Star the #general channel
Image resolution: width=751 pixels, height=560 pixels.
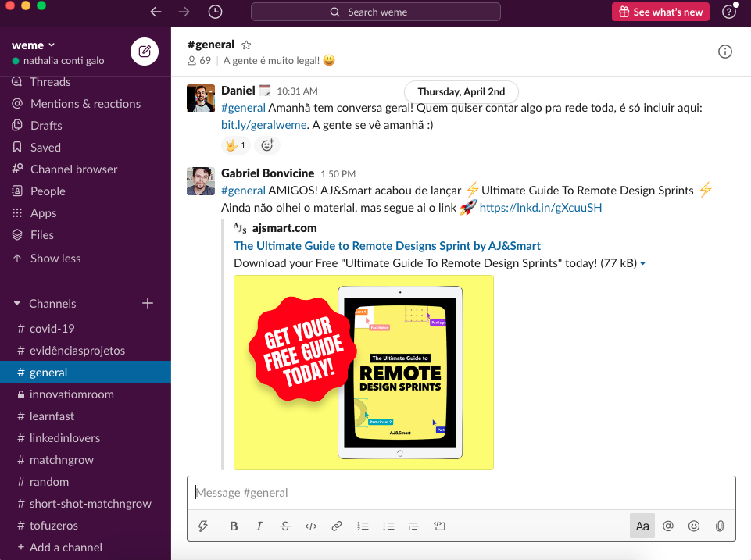pyautogui.click(x=246, y=45)
